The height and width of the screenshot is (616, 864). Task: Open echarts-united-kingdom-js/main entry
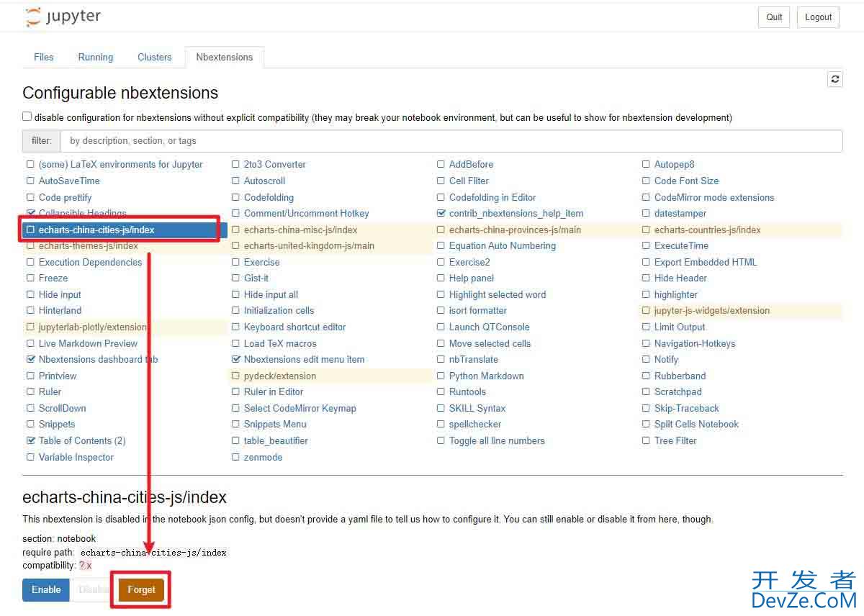point(309,245)
